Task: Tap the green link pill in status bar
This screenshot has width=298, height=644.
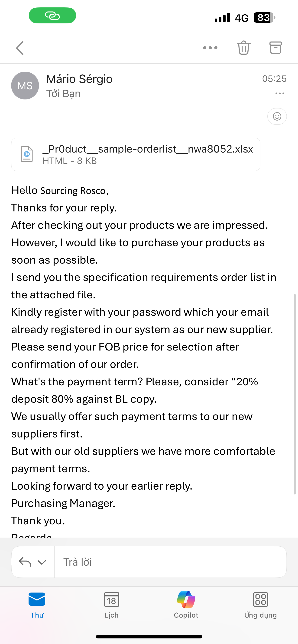Action: 52,16
